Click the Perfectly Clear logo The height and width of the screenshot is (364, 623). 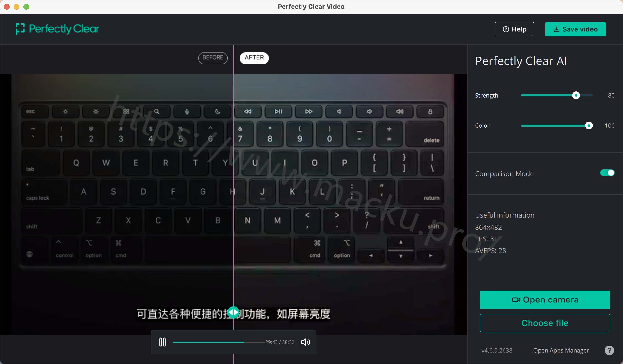57,29
